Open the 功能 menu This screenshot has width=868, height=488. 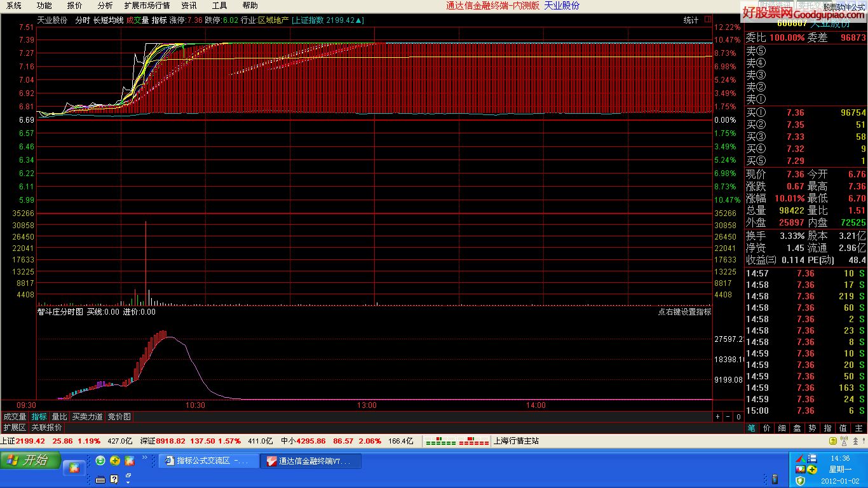coord(44,6)
